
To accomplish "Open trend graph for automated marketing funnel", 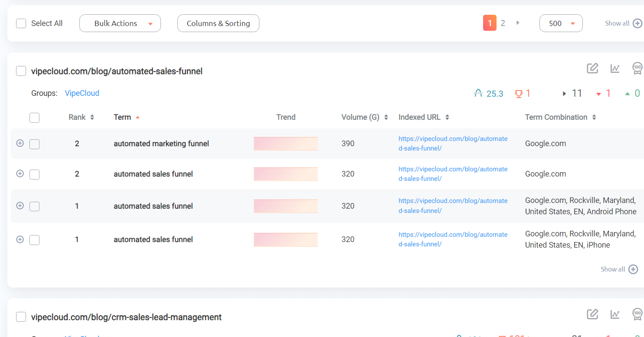I will point(286,144).
